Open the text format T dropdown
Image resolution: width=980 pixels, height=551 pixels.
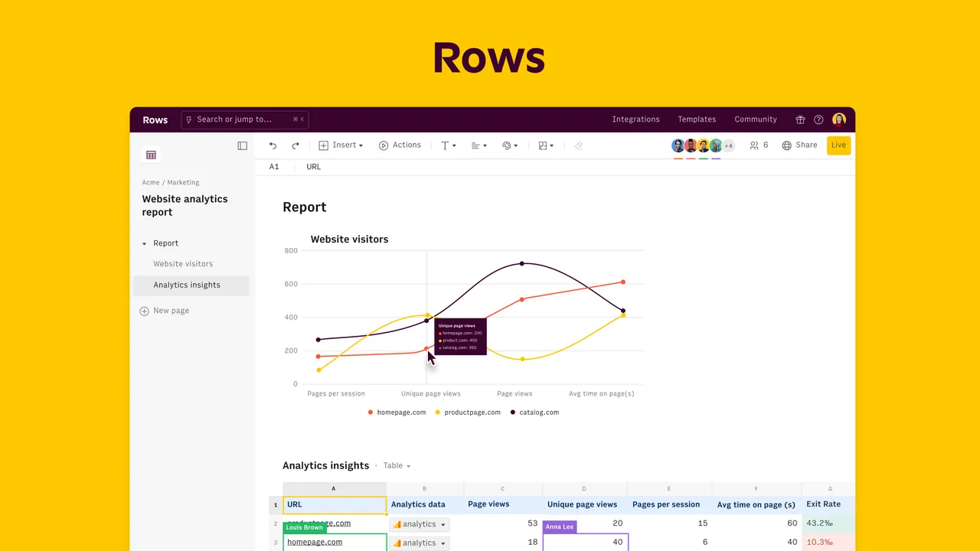click(x=449, y=145)
